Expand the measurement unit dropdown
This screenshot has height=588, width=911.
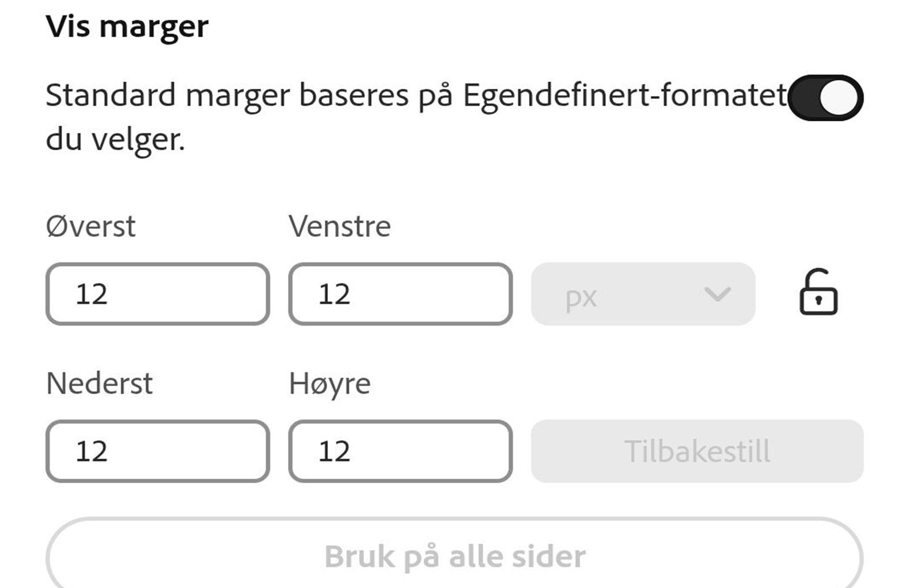coord(642,294)
